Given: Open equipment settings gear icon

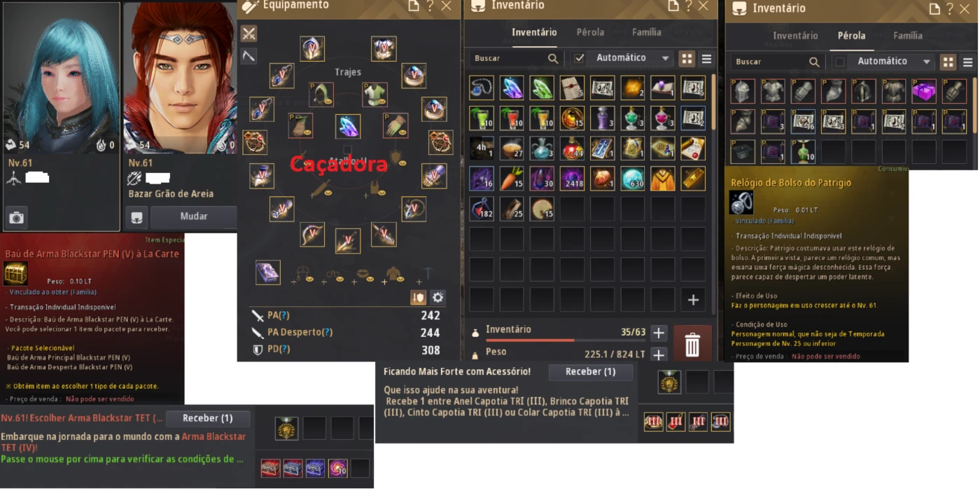Looking at the screenshot, I should [437, 298].
